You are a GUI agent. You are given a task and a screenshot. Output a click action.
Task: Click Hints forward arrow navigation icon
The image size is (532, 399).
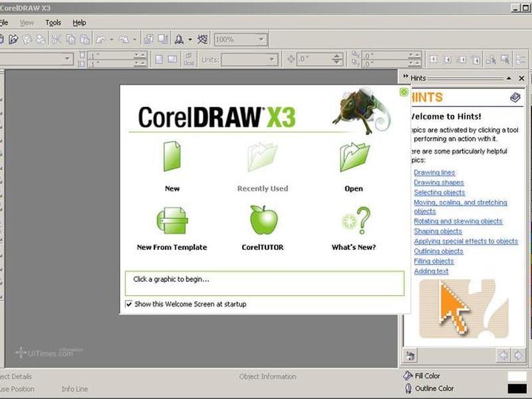pos(518,355)
